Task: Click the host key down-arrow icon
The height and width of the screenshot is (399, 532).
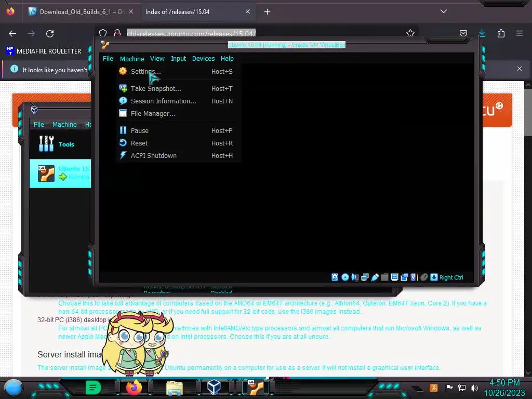Action: (x=434, y=277)
